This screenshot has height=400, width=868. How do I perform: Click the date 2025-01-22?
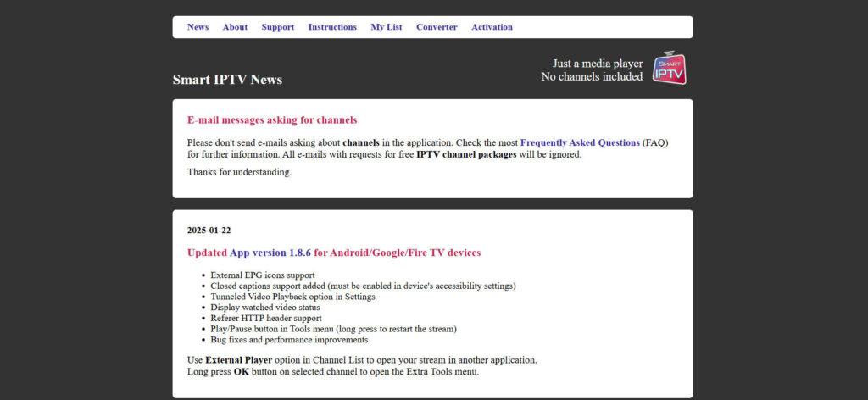pyautogui.click(x=209, y=231)
